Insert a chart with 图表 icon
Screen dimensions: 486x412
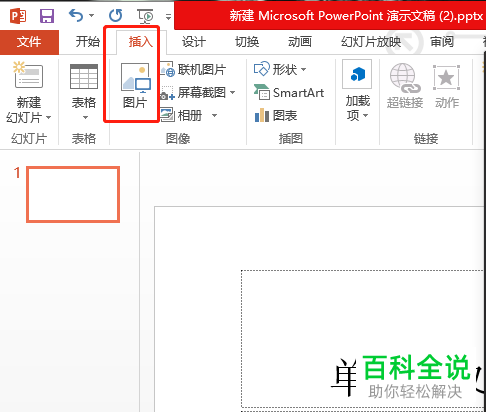262,115
